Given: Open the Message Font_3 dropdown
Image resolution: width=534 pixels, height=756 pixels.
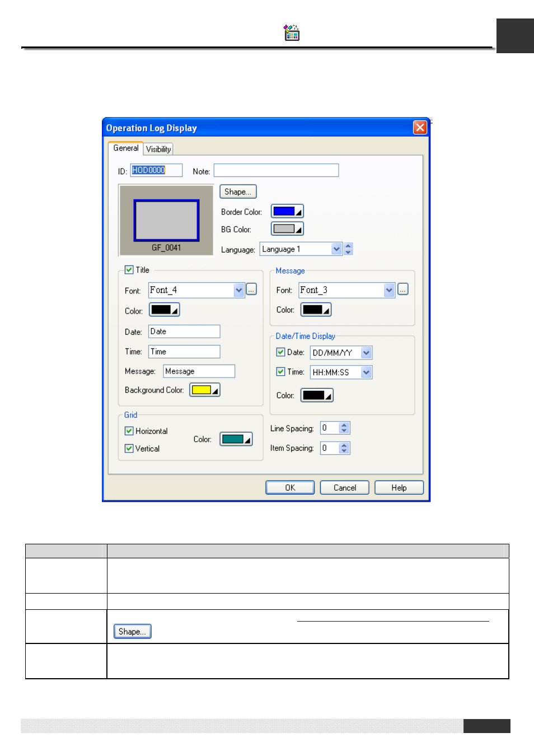Looking at the screenshot, I should [x=389, y=290].
